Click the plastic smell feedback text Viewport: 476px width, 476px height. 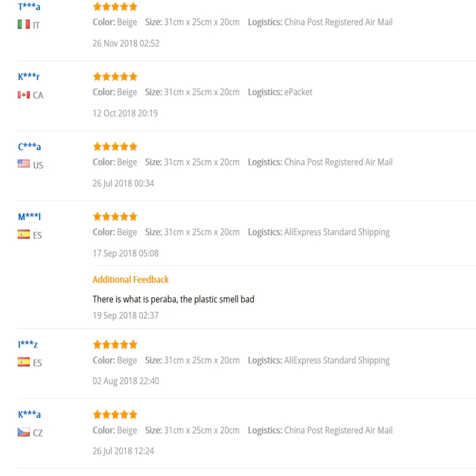[x=173, y=299]
